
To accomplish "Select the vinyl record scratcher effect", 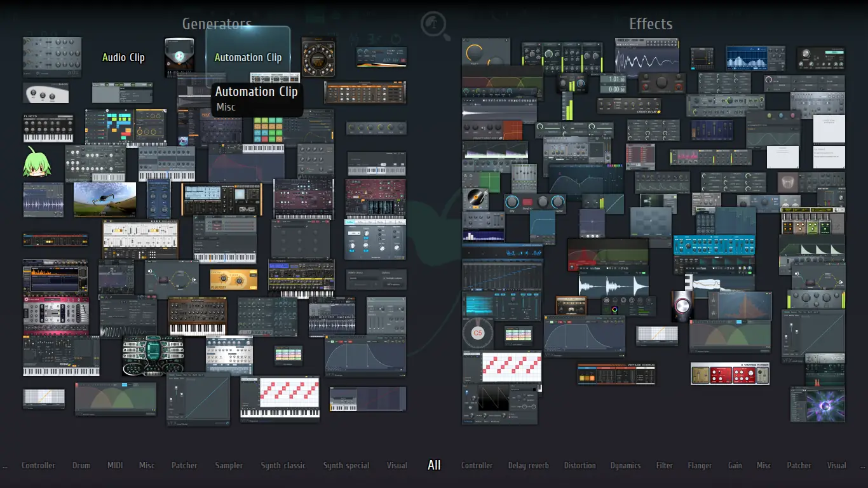I will [474, 198].
